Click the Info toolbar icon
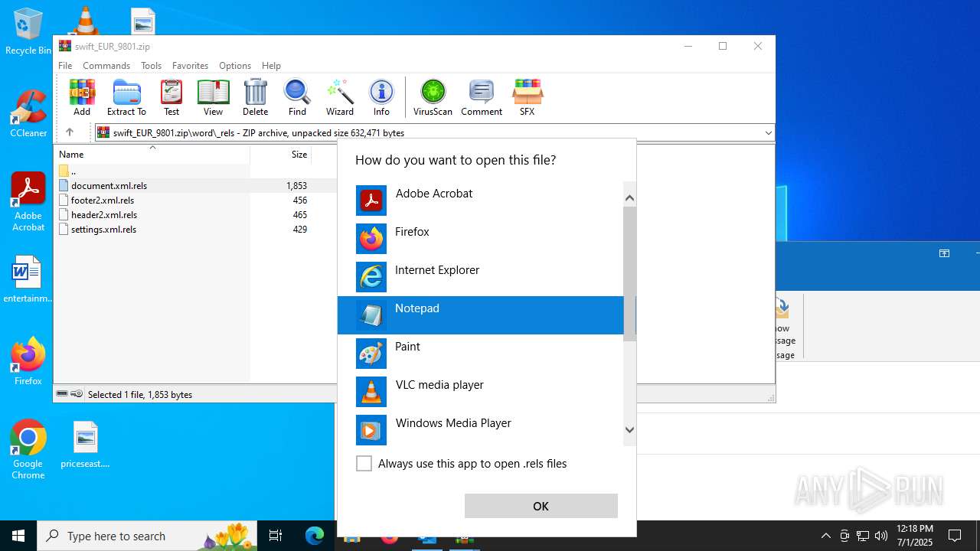 pyautogui.click(x=381, y=97)
